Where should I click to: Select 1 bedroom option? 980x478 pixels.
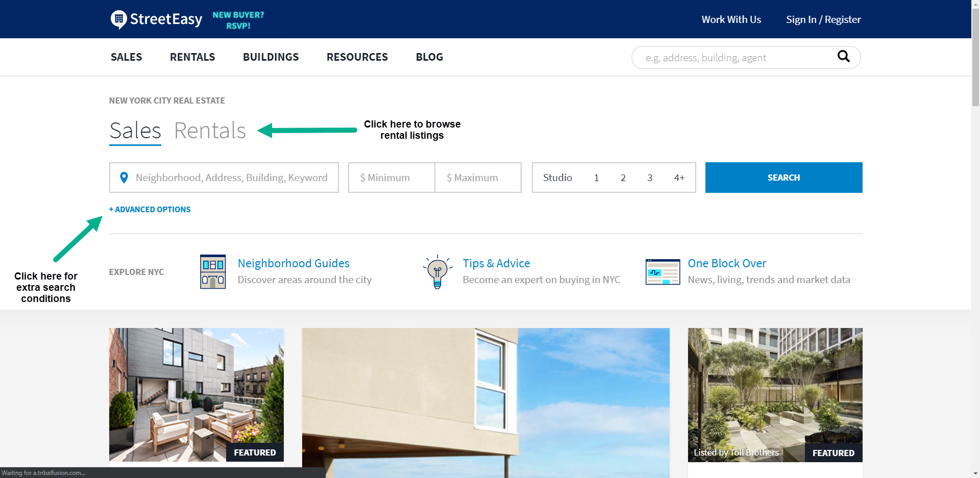pyautogui.click(x=596, y=178)
